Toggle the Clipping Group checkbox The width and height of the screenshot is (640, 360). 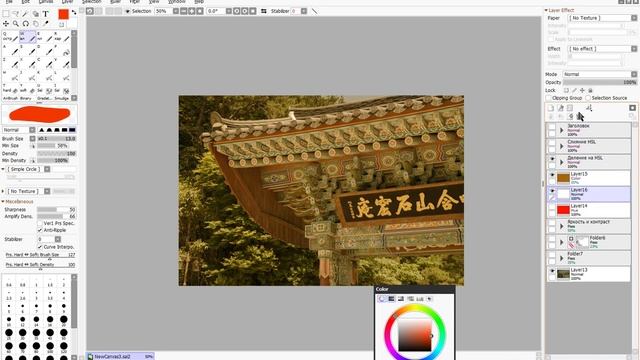click(549, 98)
